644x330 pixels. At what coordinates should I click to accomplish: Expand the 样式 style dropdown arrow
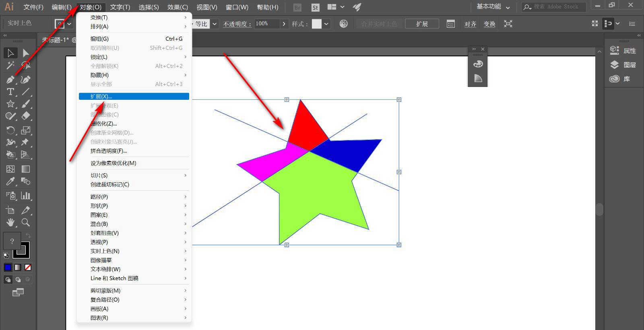click(x=326, y=24)
